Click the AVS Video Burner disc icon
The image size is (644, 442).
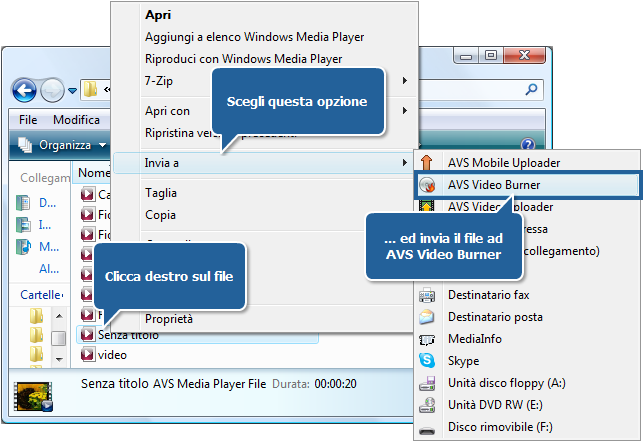427,185
